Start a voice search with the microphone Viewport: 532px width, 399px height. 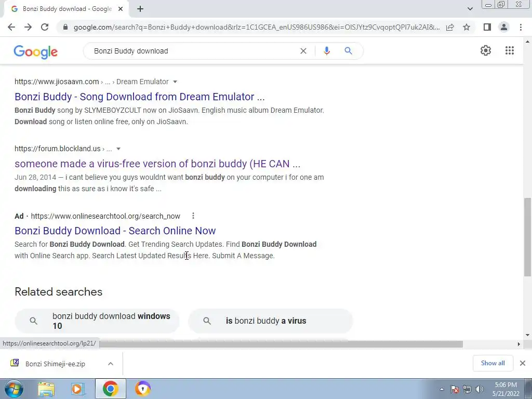[327, 51]
